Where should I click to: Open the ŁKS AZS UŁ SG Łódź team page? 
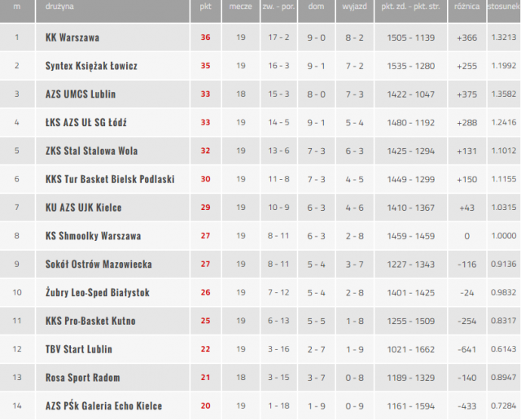coord(85,123)
